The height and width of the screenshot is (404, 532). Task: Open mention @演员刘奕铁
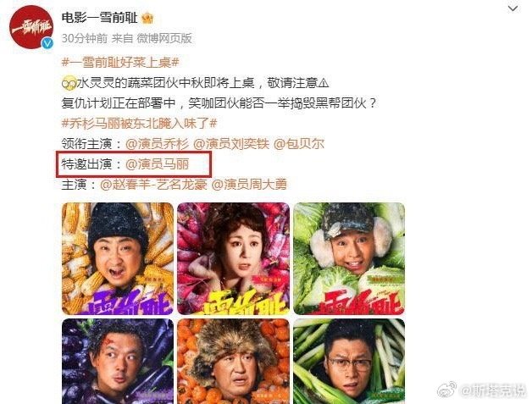231,144
